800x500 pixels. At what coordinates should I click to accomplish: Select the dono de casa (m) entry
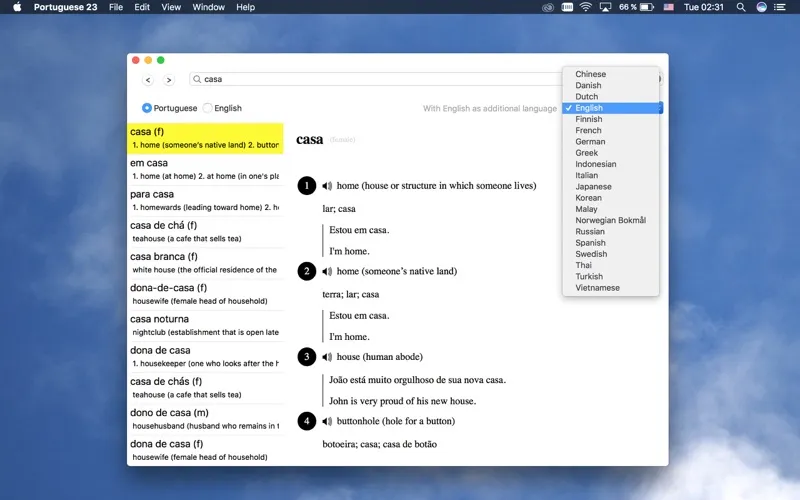pyautogui.click(x=205, y=419)
